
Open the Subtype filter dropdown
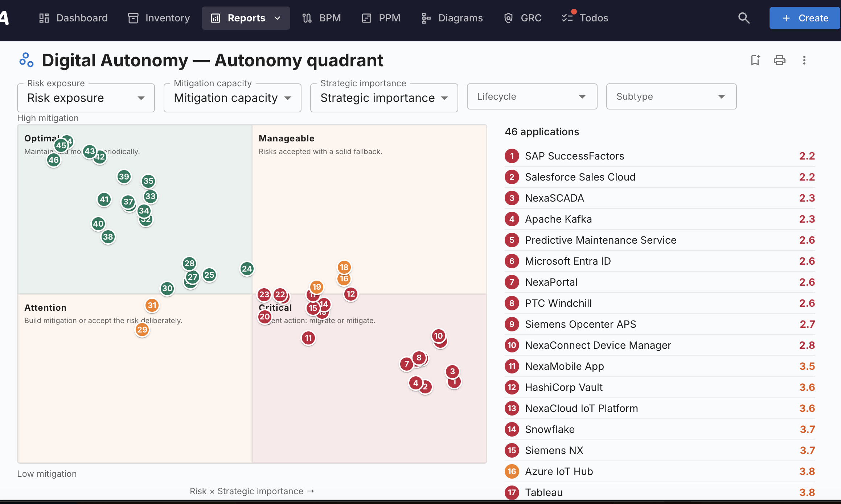[672, 96]
